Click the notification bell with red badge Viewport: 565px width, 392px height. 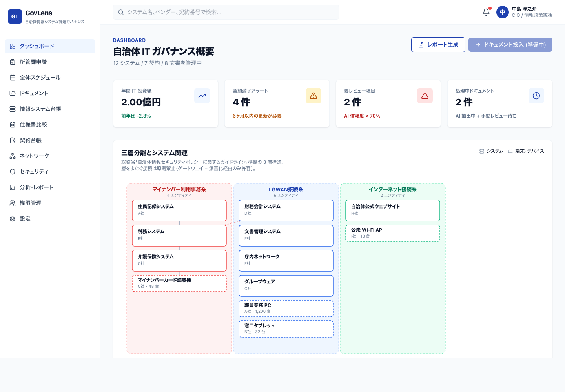coord(486,12)
